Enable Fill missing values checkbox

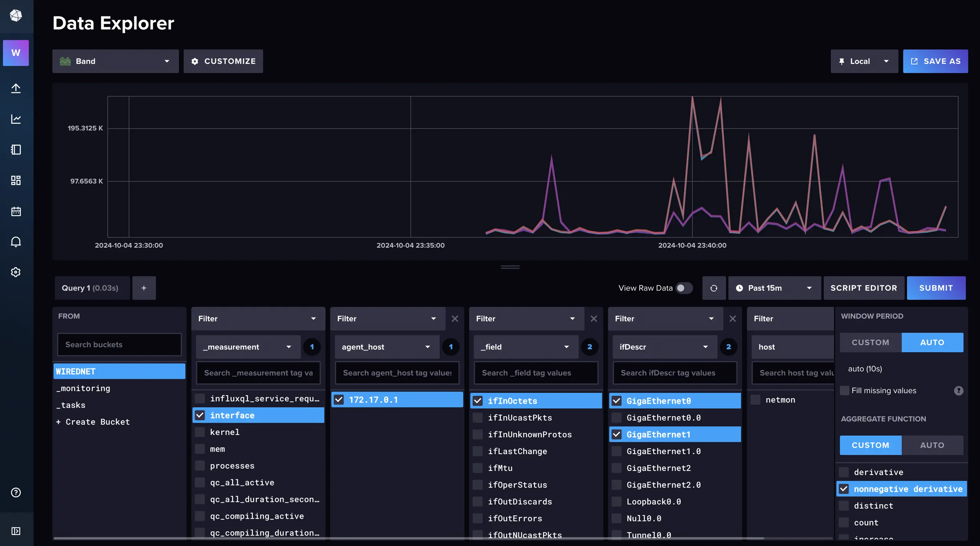tap(844, 391)
